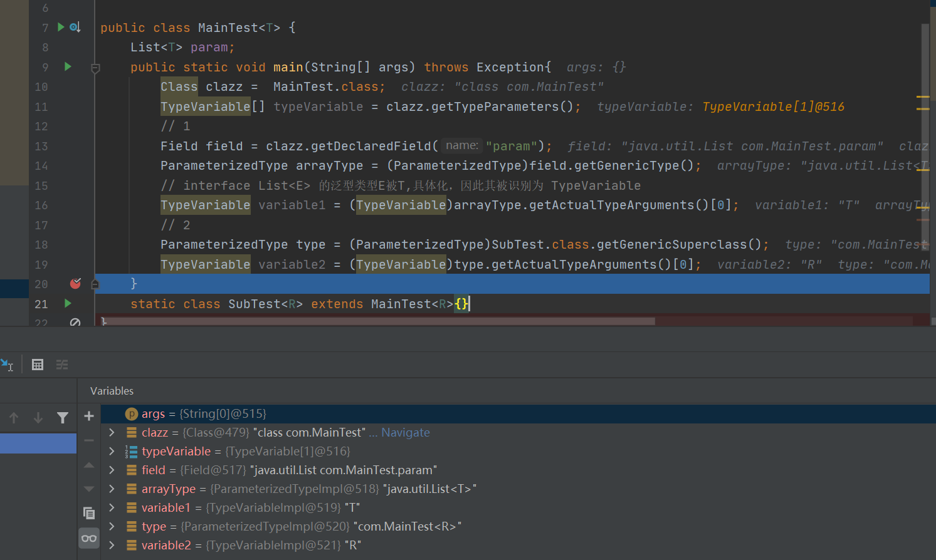
Task: Click the array icon next to typeVariable
Action: tap(131, 452)
